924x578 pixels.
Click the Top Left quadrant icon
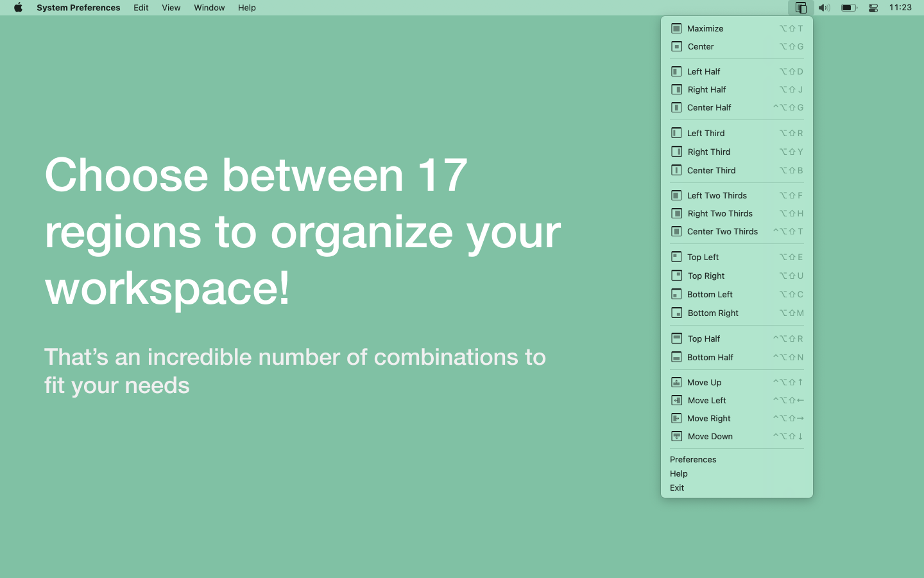click(x=676, y=257)
